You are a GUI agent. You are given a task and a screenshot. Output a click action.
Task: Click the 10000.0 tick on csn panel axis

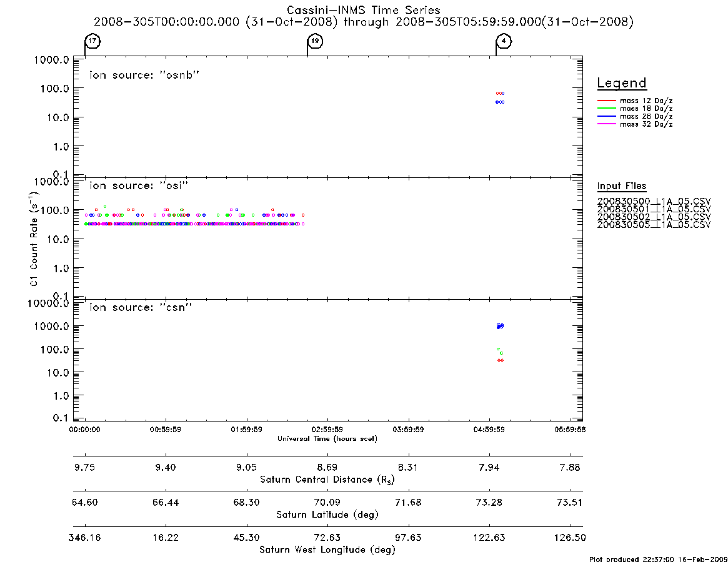pyautogui.click(x=48, y=303)
